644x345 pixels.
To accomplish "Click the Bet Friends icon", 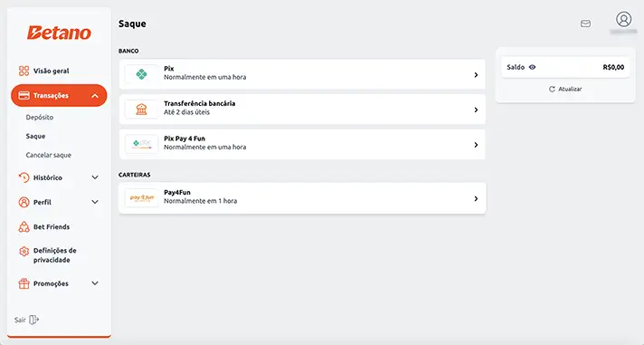I will pyautogui.click(x=24, y=227).
